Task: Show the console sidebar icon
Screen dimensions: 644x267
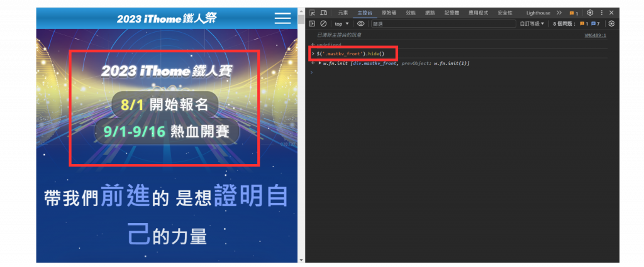Action: (312, 24)
